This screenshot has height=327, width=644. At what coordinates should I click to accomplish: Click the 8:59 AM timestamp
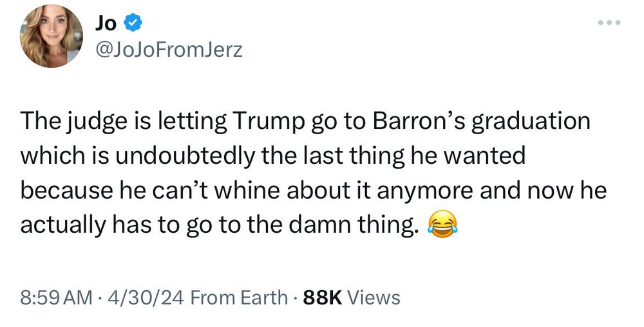click(x=56, y=297)
